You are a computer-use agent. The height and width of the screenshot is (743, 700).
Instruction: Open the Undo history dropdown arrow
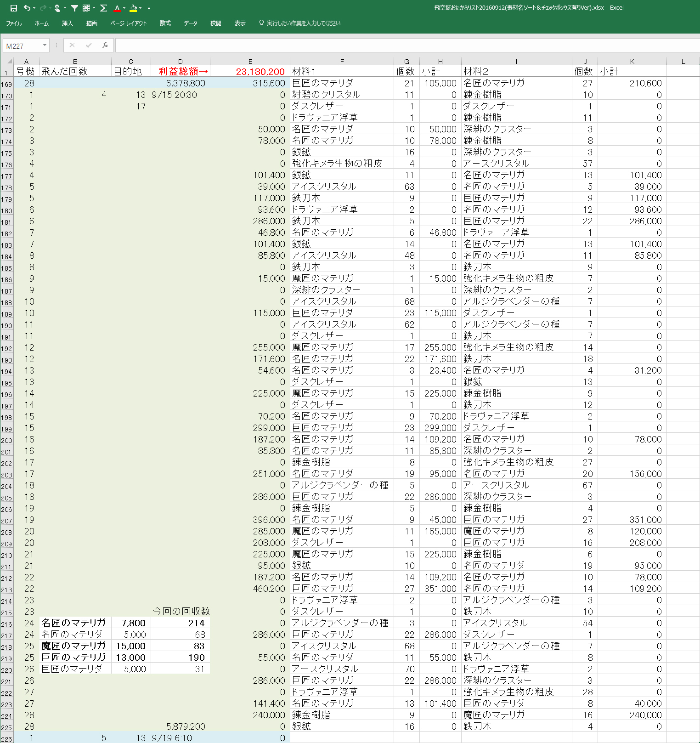tap(34, 8)
